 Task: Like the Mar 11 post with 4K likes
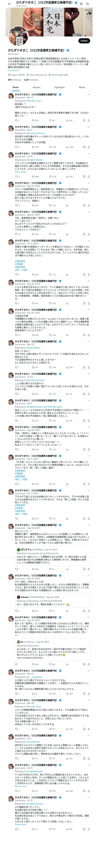click(52, 120)
